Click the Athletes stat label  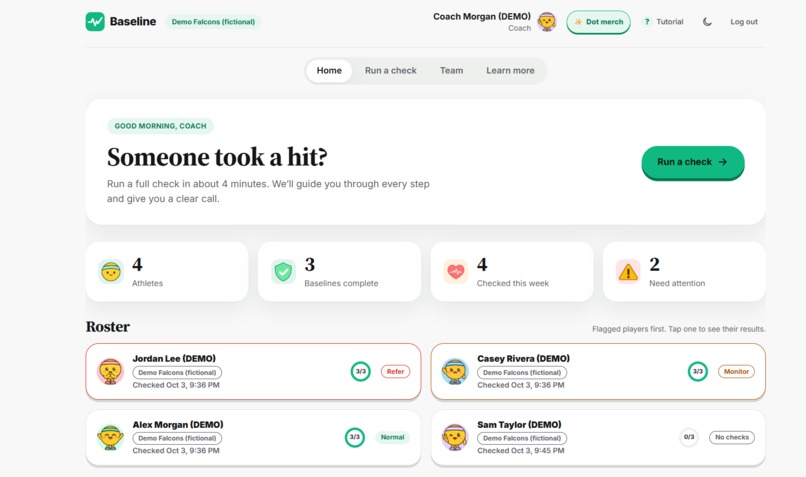(x=148, y=283)
